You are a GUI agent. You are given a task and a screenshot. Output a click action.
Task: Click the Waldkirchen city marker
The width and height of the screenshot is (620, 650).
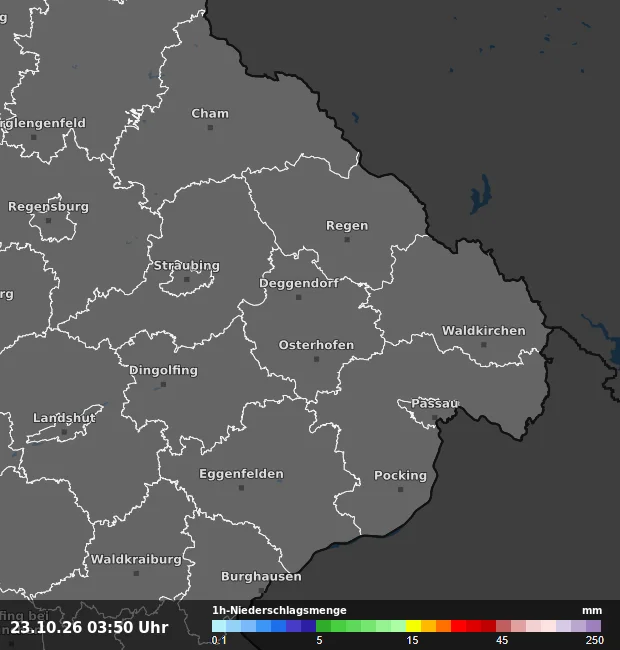point(484,345)
